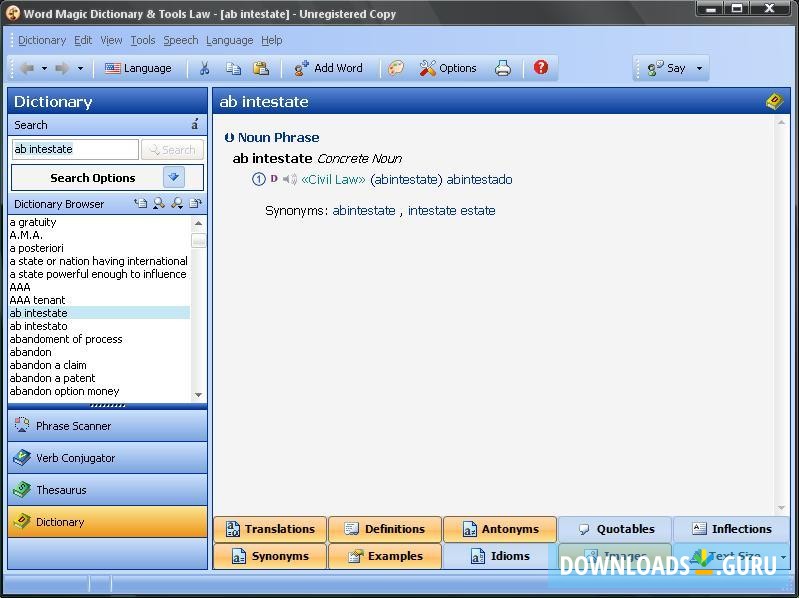Click the purple D icon in entry

point(274,179)
